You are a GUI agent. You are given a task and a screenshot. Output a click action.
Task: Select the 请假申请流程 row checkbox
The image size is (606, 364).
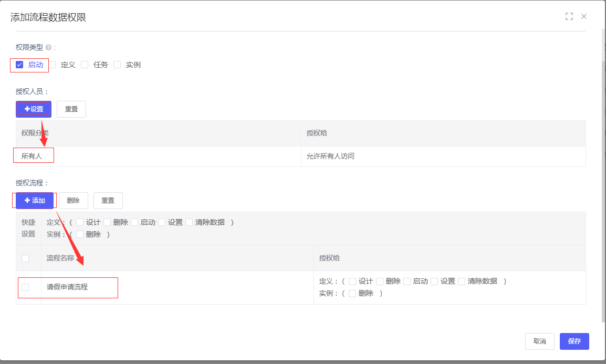click(x=25, y=287)
